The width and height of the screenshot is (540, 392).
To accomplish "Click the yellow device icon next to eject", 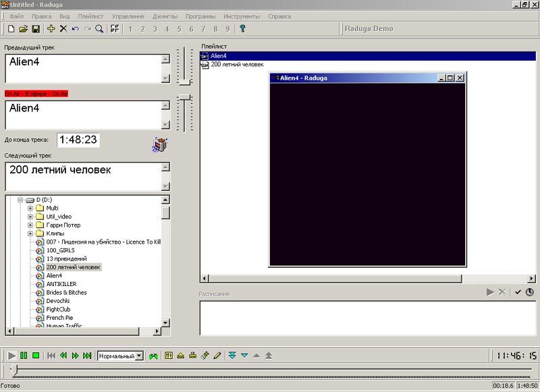I will click(192, 356).
